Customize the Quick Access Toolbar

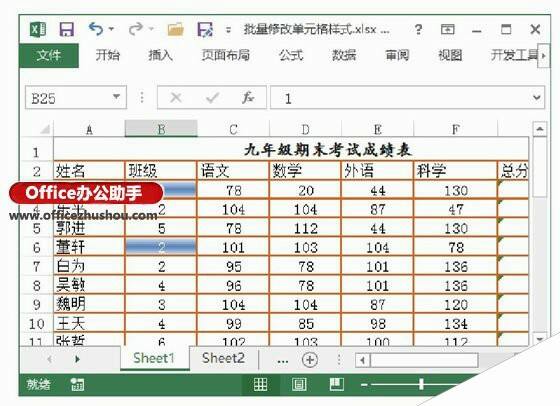[228, 30]
